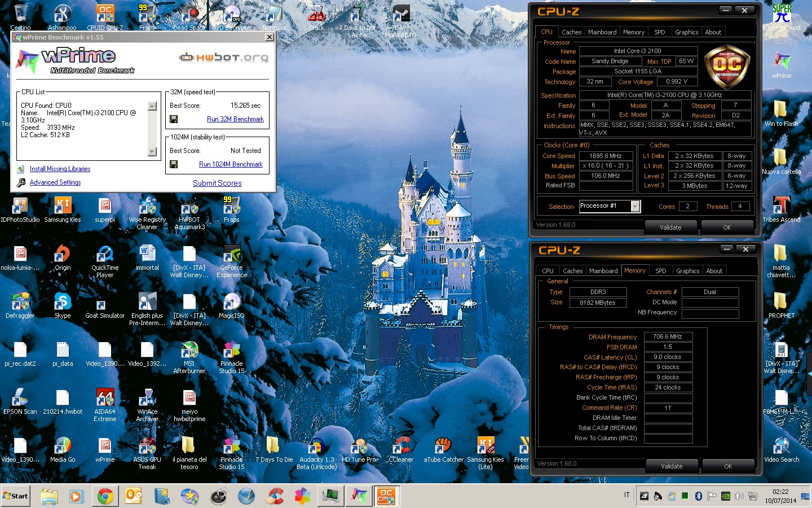Open the Defraggler desktop icon
This screenshot has width=812, height=508.
click(20, 305)
